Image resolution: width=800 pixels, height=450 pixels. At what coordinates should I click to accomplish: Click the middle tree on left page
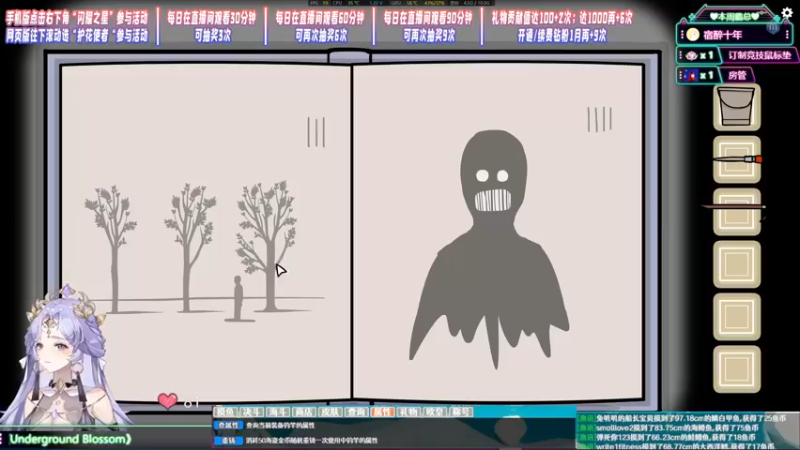point(188,248)
